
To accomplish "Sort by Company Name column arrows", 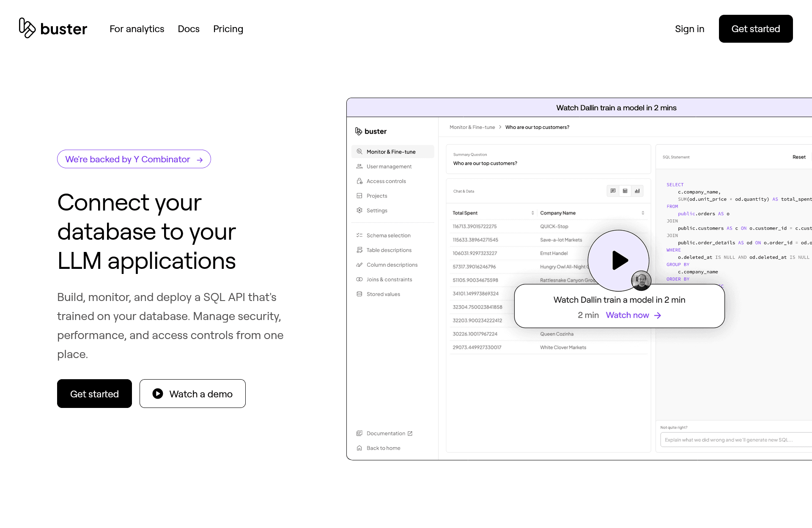I will coord(643,213).
